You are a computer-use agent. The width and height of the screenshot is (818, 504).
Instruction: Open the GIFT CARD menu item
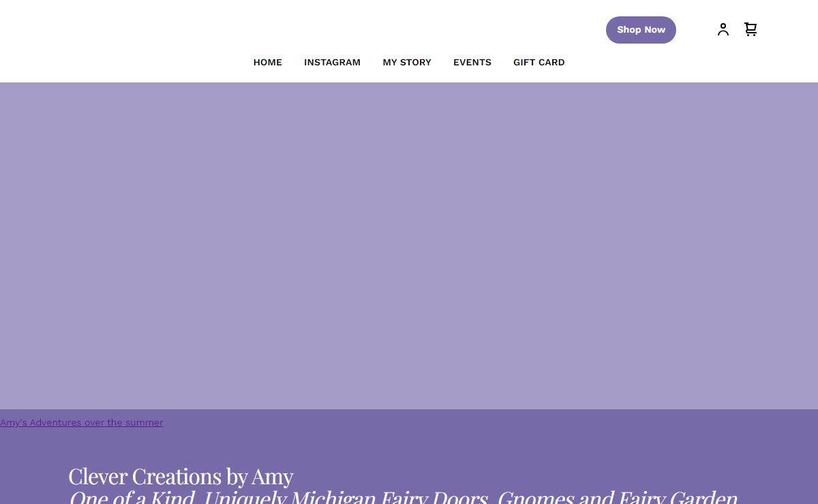click(x=539, y=62)
